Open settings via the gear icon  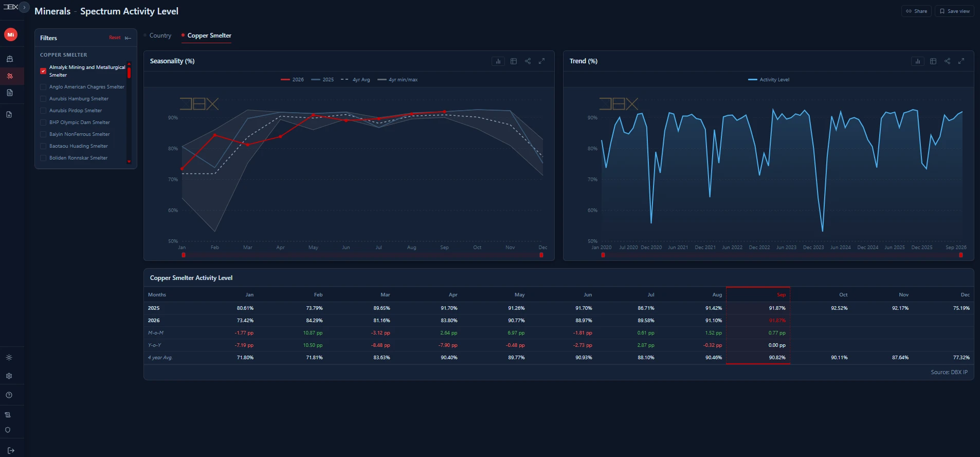pos(9,376)
